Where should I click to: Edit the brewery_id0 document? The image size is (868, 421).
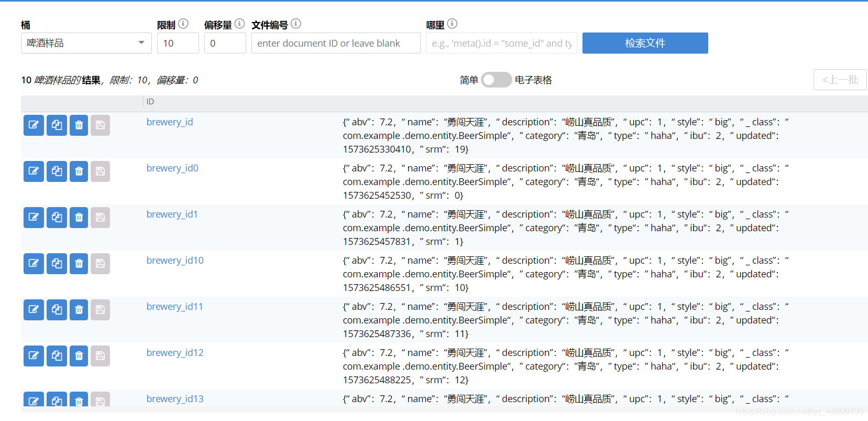coord(34,171)
